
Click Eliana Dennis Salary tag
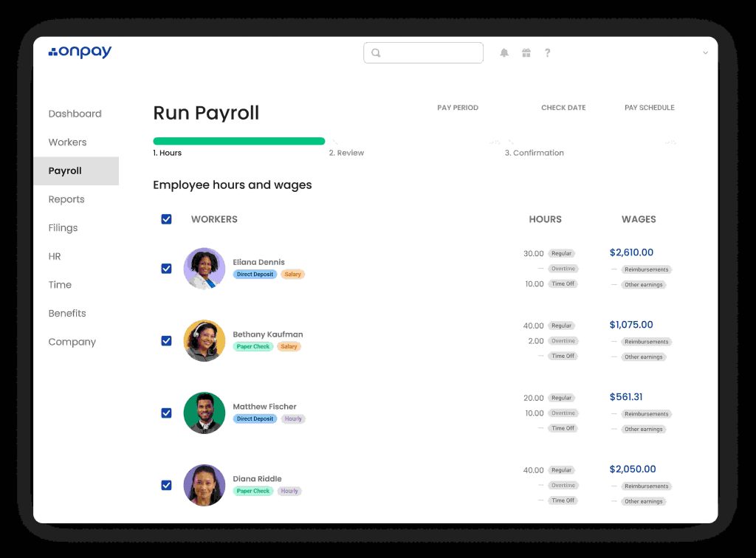coord(292,274)
